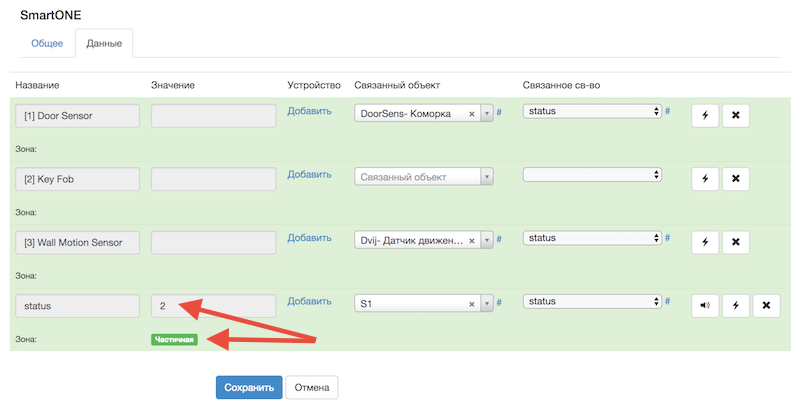Click Название column header
The image size is (800, 409).
click(x=37, y=85)
